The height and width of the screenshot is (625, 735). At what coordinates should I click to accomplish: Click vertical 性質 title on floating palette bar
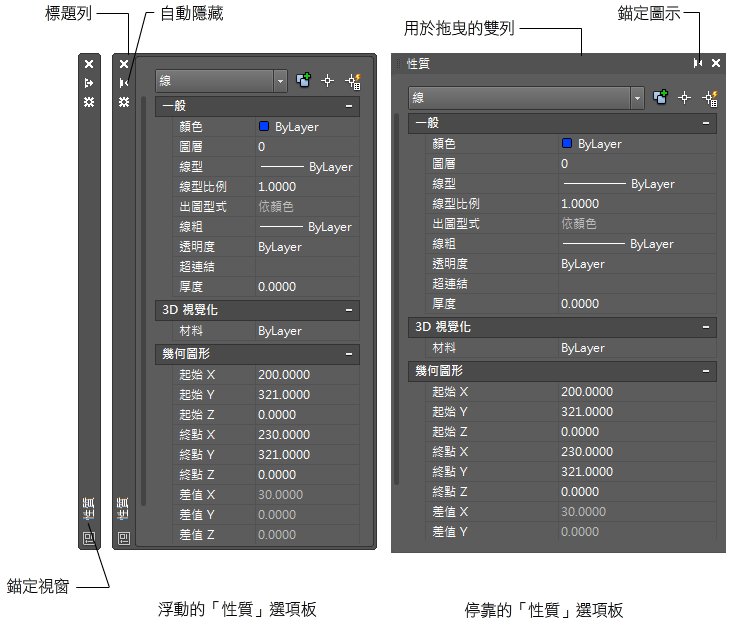pos(124,509)
